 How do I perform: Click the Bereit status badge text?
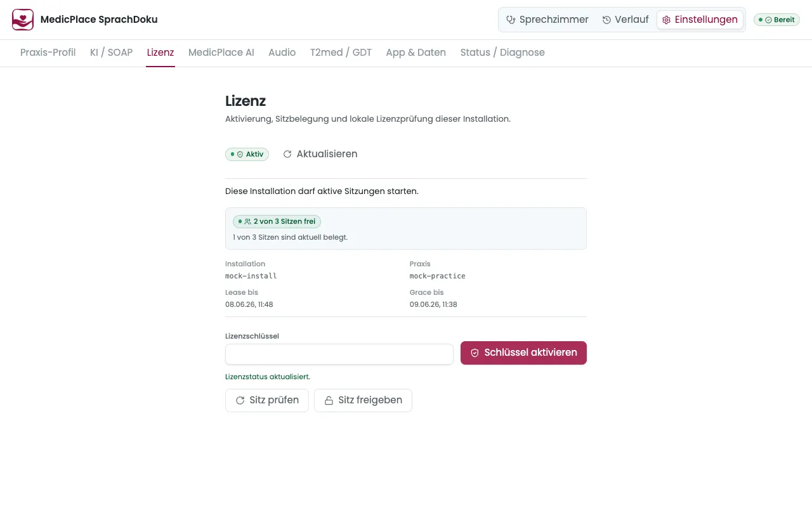coord(784,20)
